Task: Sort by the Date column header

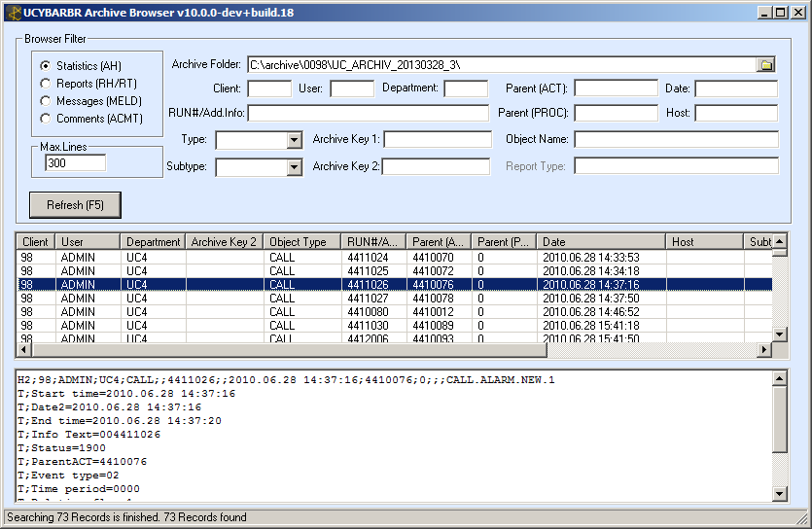Action: (601, 242)
